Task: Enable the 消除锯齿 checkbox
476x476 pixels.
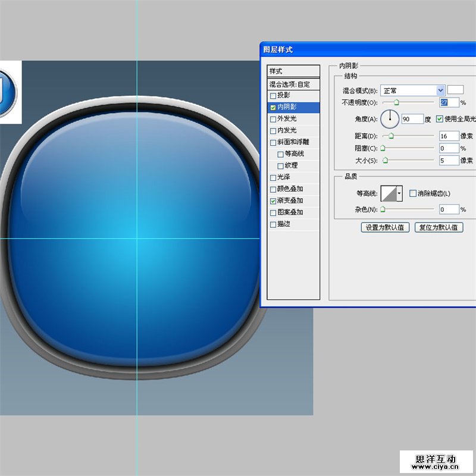Action: [414, 193]
